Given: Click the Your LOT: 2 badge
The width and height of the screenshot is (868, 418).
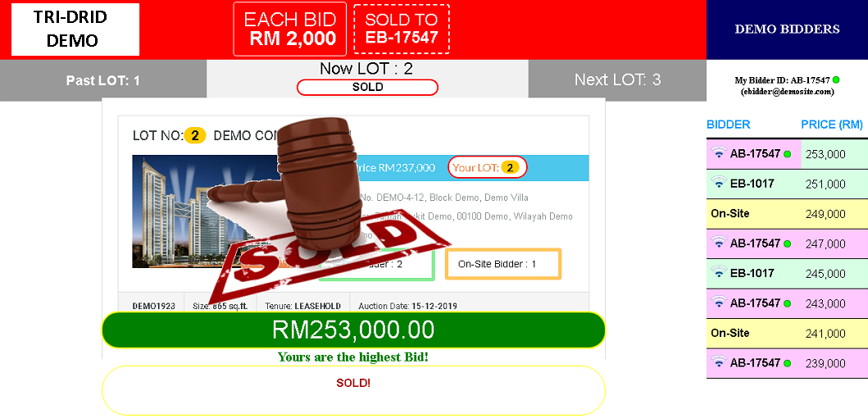Looking at the screenshot, I should coord(487,168).
